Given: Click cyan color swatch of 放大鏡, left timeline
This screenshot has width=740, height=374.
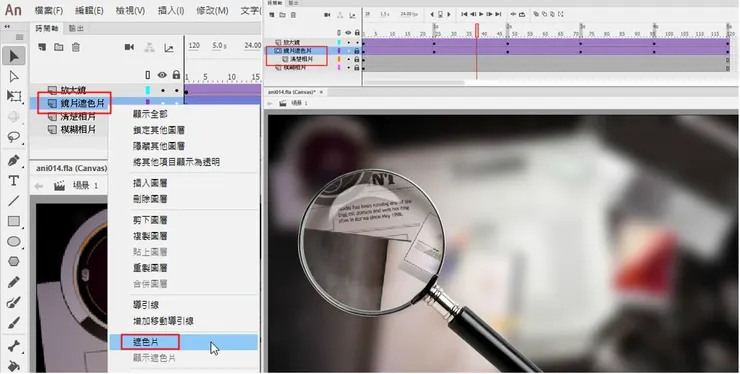Looking at the screenshot, I should 148,90.
